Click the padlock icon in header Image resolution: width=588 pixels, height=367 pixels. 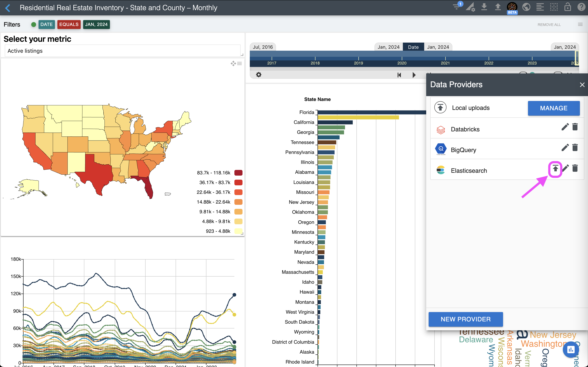click(x=568, y=7)
